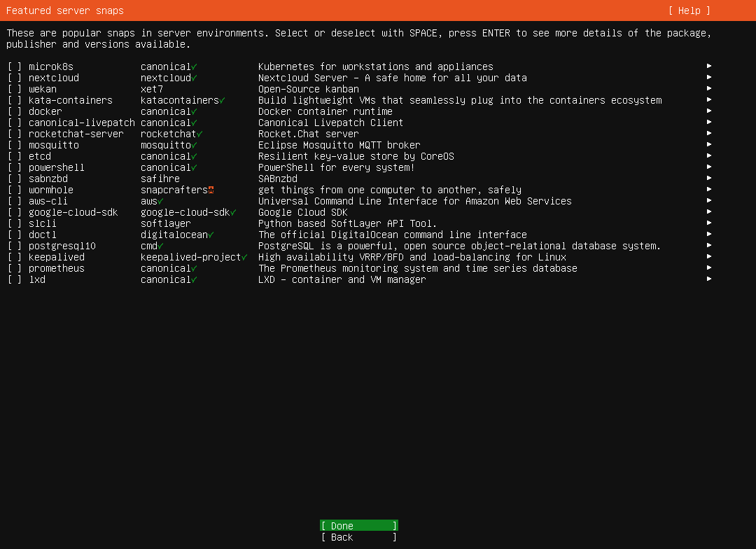This screenshot has height=549, width=756.
Task: Open details arrow for wekan
Action: coord(708,88)
